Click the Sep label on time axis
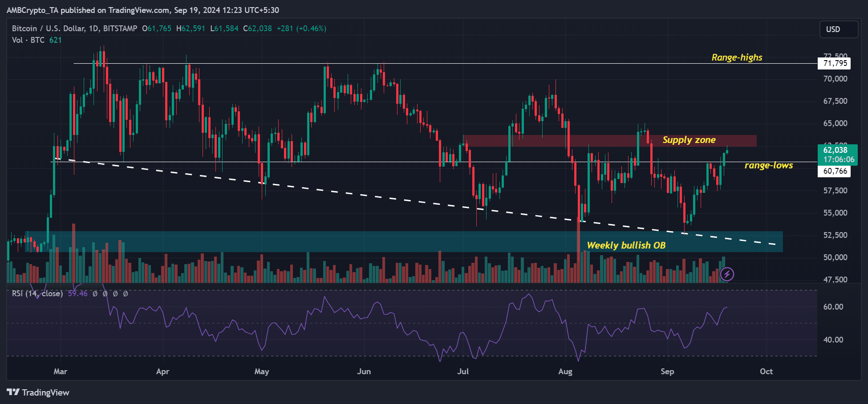 (667, 371)
